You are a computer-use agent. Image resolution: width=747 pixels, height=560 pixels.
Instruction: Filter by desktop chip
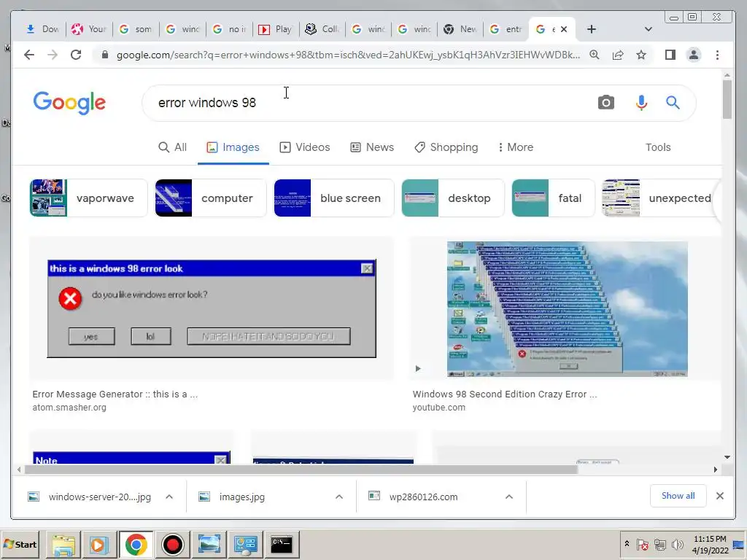click(452, 198)
